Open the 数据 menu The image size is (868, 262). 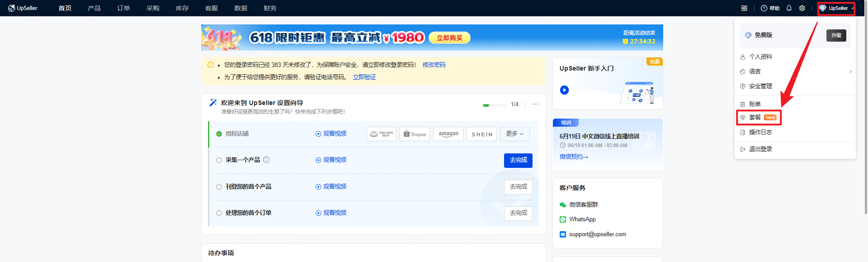241,8
